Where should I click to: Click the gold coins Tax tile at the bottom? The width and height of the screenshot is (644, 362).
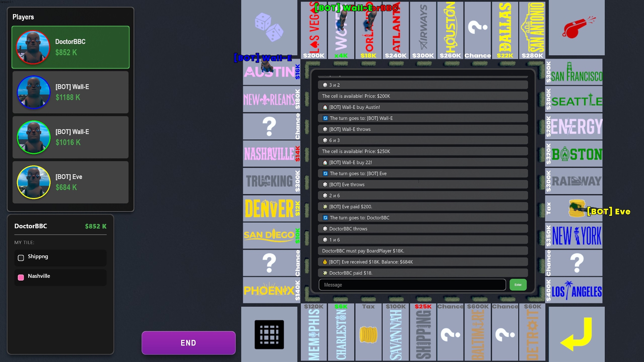368,334
